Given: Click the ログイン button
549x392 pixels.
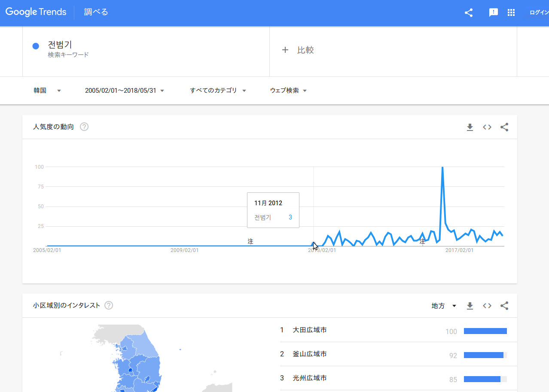Looking at the screenshot, I should [539, 12].
